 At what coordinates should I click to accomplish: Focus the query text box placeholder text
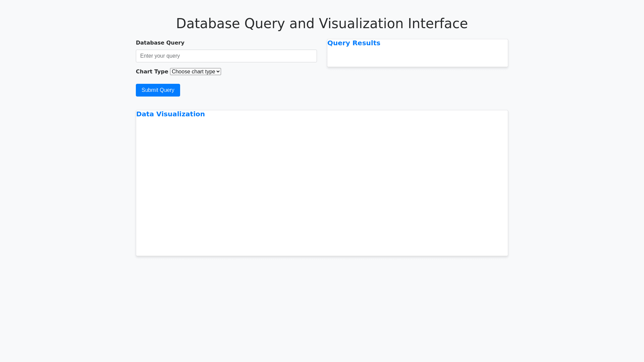(x=160, y=56)
